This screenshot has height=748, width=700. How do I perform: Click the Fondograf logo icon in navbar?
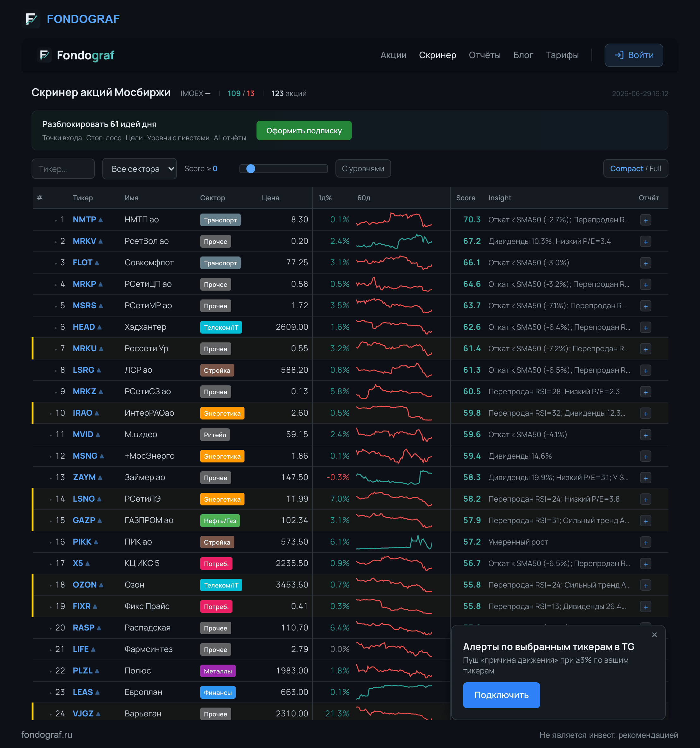coord(45,55)
